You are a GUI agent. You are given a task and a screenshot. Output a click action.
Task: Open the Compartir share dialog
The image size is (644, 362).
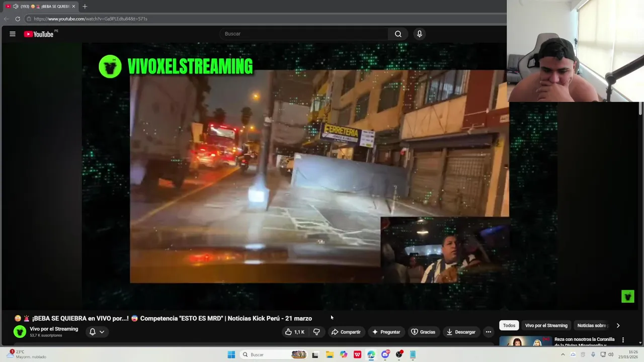pyautogui.click(x=346, y=332)
